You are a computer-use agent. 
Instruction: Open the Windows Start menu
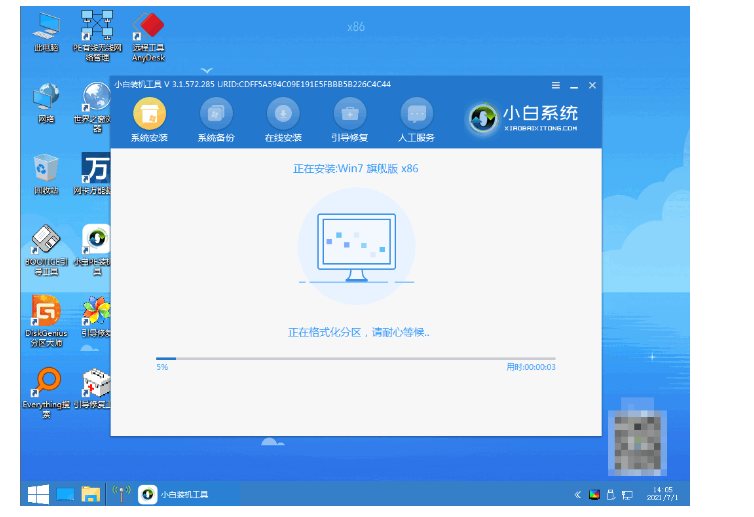39,493
